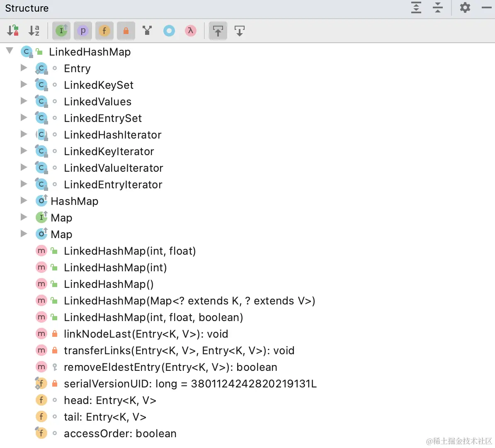The height and width of the screenshot is (448, 495).
Task: Click Sort Alphabetically toolbar icon
Action: tap(34, 31)
